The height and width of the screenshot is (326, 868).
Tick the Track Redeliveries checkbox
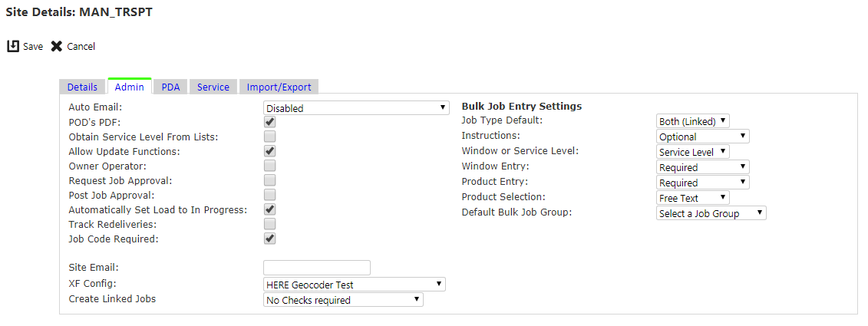[x=269, y=224]
